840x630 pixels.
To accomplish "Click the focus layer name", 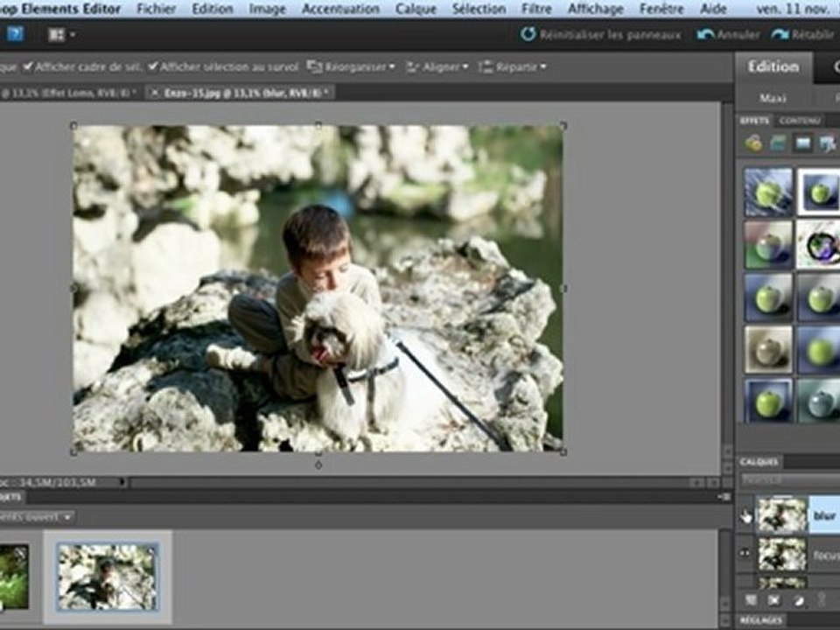I will click(x=826, y=555).
